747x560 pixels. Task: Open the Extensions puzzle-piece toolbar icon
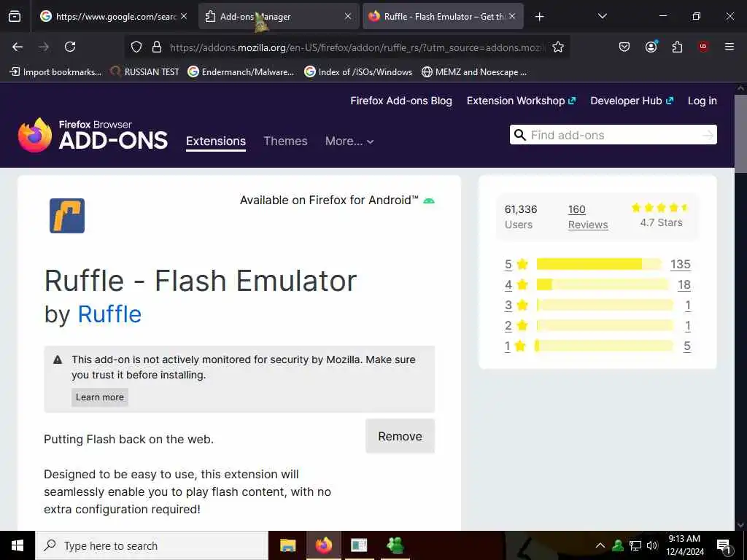(677, 47)
